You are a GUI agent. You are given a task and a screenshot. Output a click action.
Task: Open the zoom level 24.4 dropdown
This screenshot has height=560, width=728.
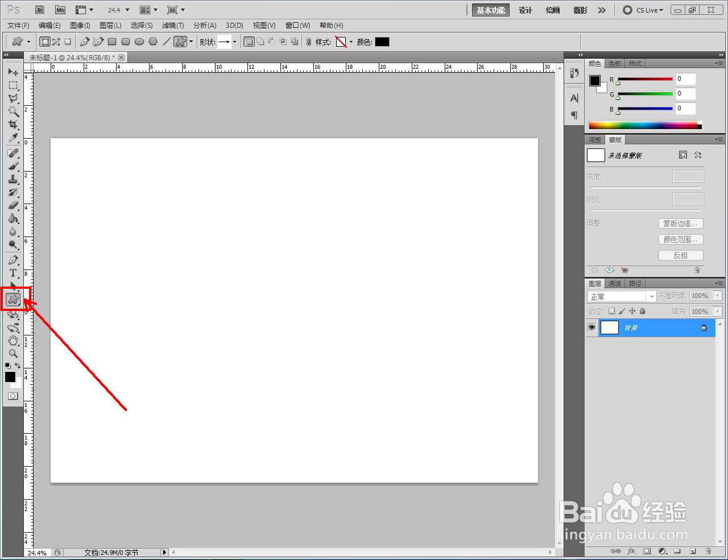(127, 10)
